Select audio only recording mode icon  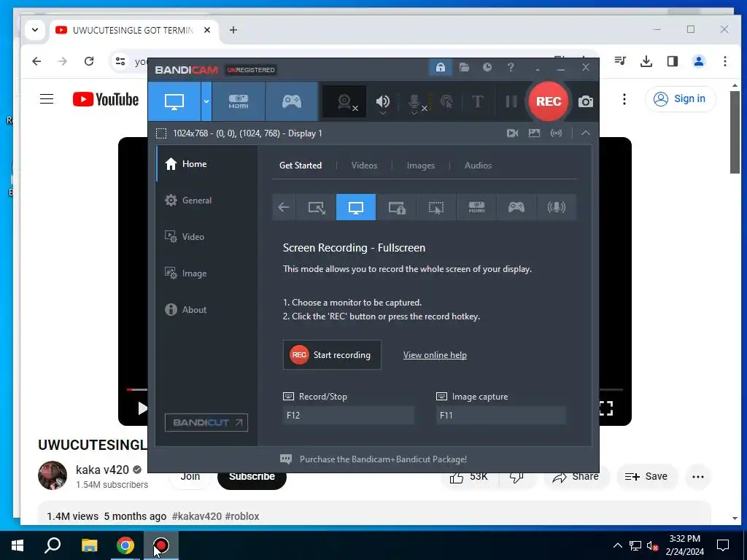556,207
